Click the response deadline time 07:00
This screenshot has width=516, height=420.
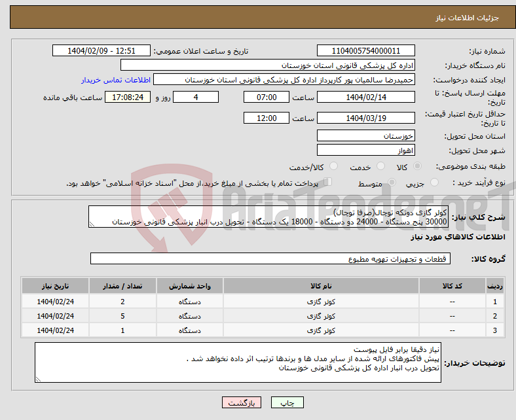(x=267, y=97)
